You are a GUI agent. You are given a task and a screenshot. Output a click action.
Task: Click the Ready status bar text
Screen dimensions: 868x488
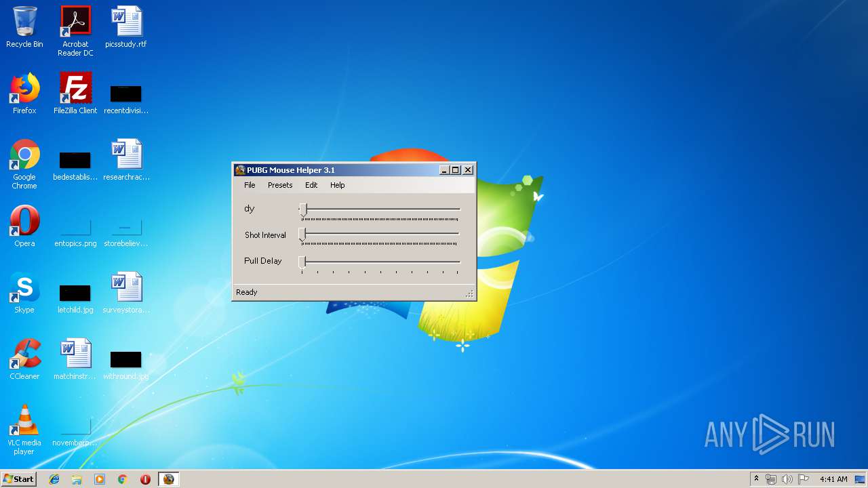tap(247, 292)
